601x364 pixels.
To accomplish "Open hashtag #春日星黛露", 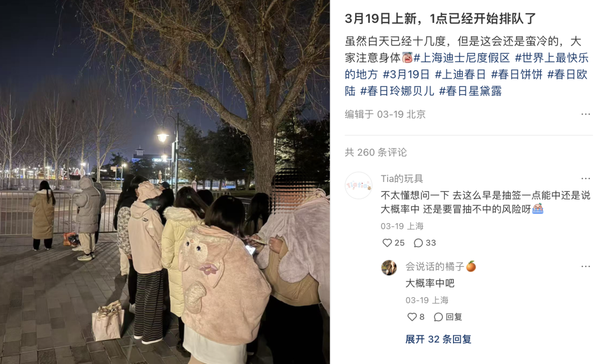I will click(470, 91).
